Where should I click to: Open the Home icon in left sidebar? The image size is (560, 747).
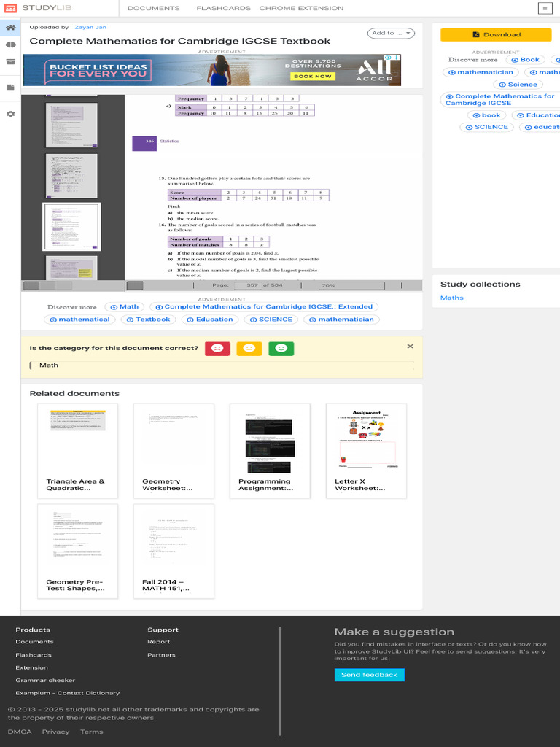click(x=10, y=28)
